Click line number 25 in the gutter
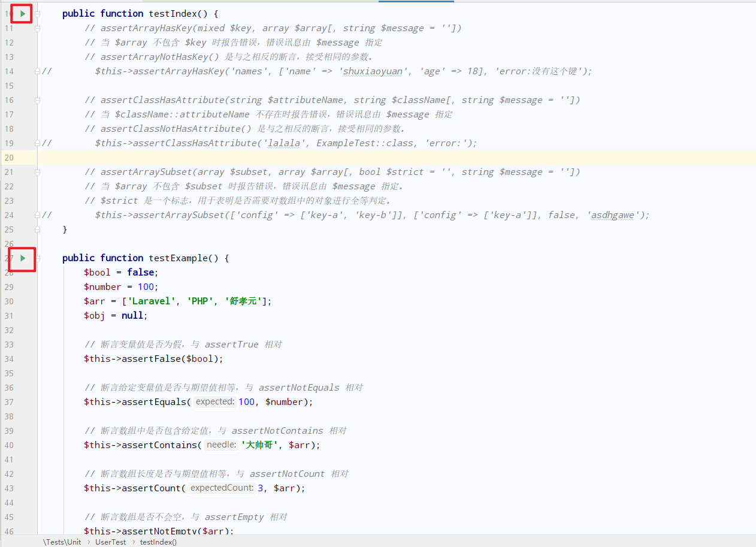This screenshot has width=756, height=547. pyautogui.click(x=9, y=229)
